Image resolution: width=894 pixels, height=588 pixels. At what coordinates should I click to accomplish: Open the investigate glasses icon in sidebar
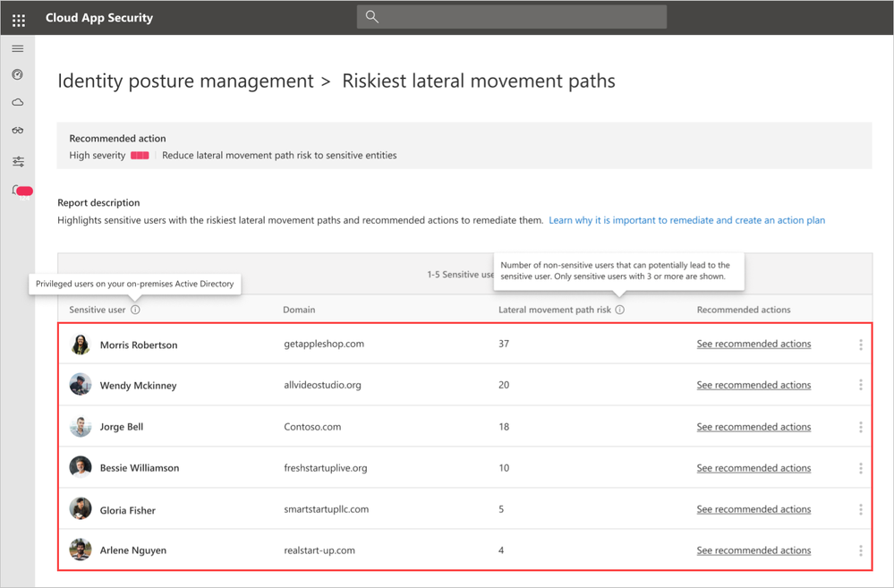(x=18, y=130)
